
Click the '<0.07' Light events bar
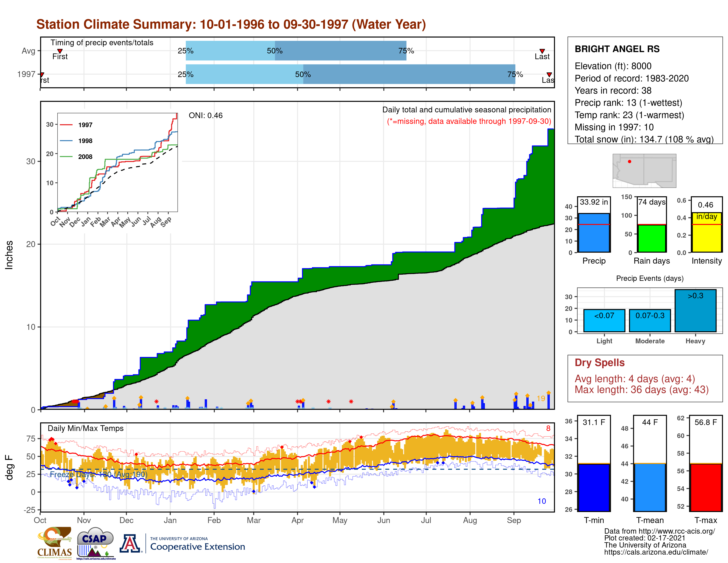[x=604, y=321]
